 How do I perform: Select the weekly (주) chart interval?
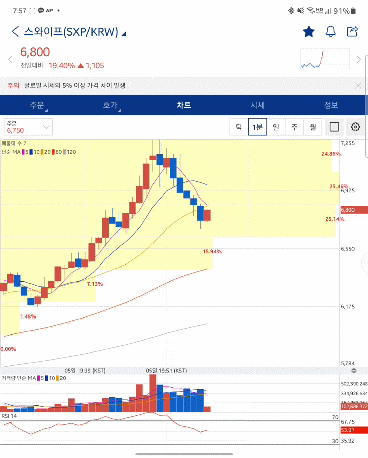coord(294,127)
